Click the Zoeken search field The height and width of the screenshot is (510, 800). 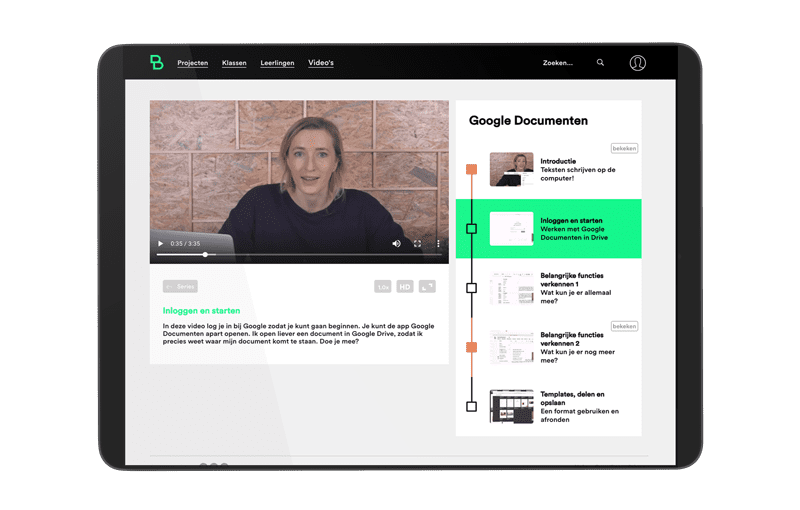point(558,63)
